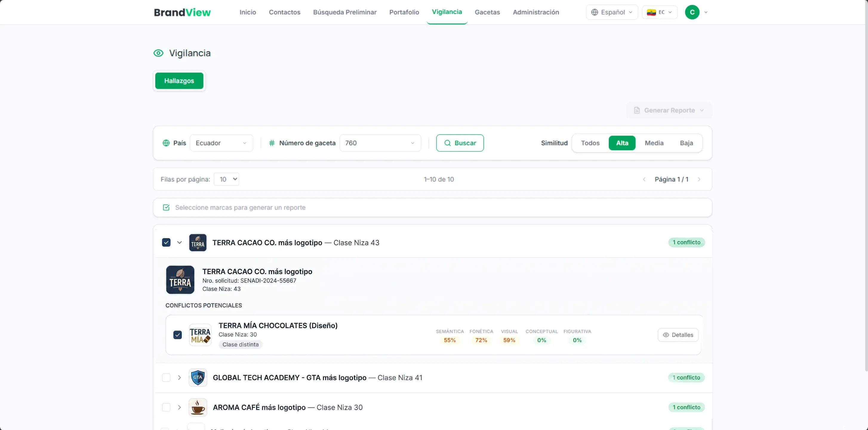Select Alta similarity filter
The height and width of the screenshot is (430, 868).
pos(622,143)
